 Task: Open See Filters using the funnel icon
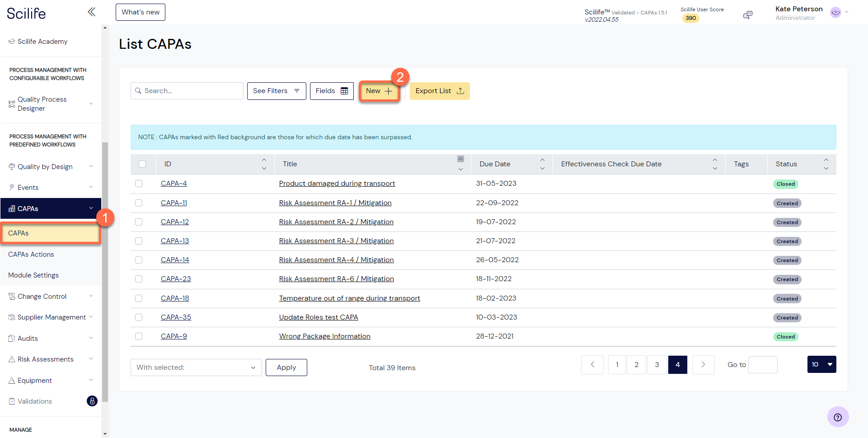click(x=297, y=91)
